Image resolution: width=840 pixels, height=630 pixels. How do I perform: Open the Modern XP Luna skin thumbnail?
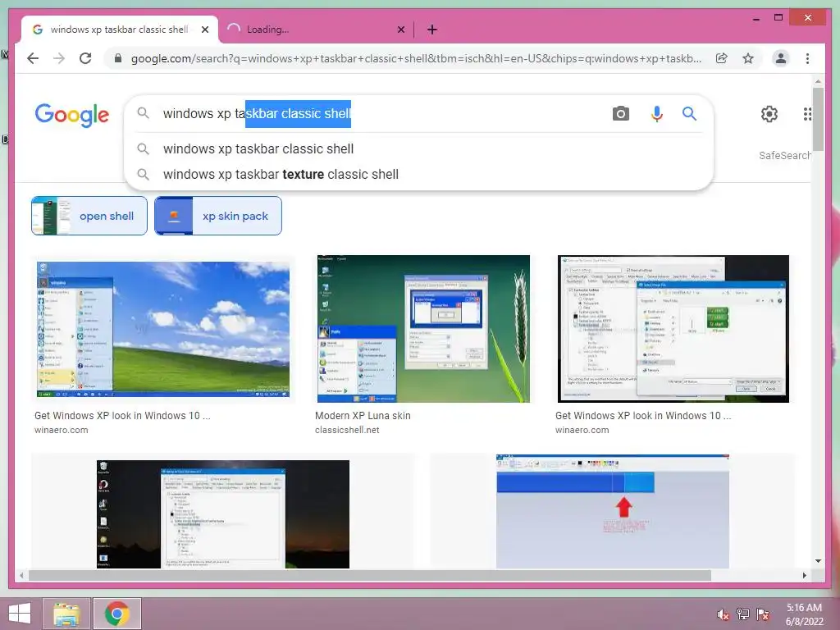(423, 329)
